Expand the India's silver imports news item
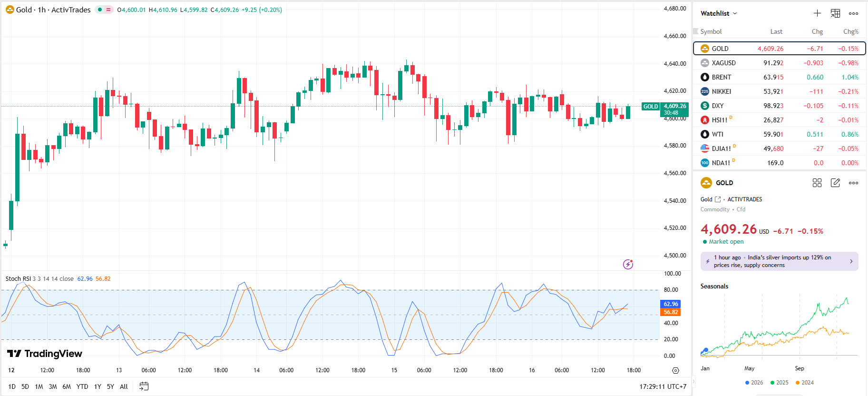The width and height of the screenshot is (868, 396). pos(779,261)
